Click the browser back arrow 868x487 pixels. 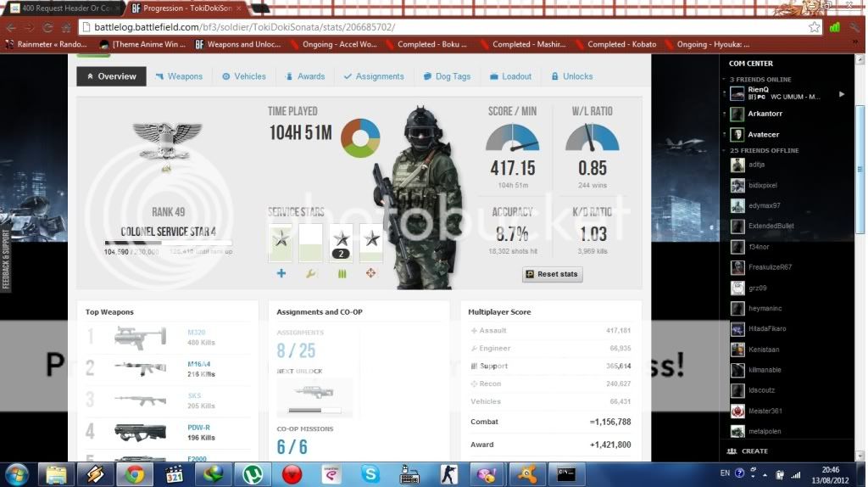click(x=11, y=27)
